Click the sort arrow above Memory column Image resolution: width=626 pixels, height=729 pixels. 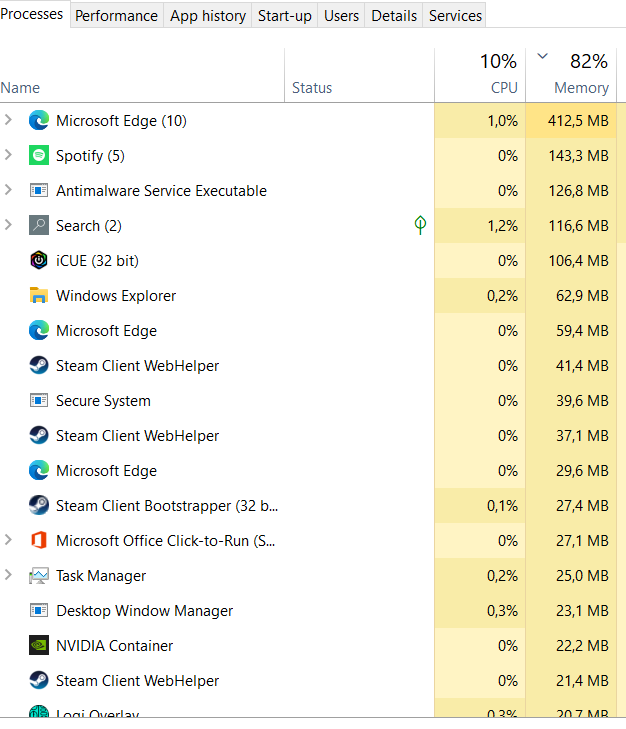542,57
